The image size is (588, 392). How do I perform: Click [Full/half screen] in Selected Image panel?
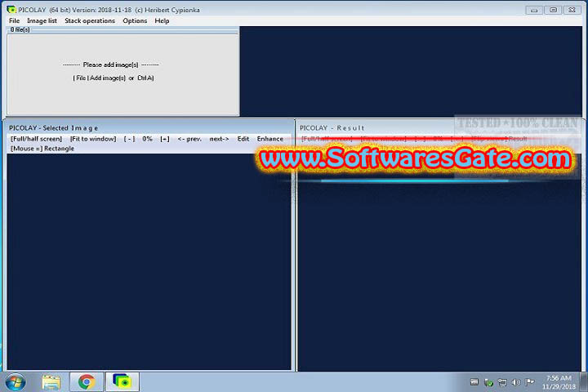[x=37, y=139]
